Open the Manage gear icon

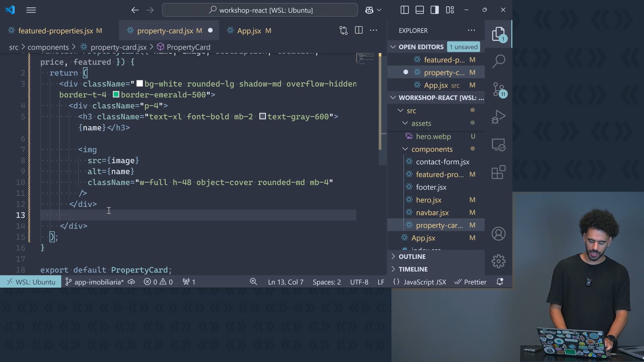pyautogui.click(x=498, y=261)
